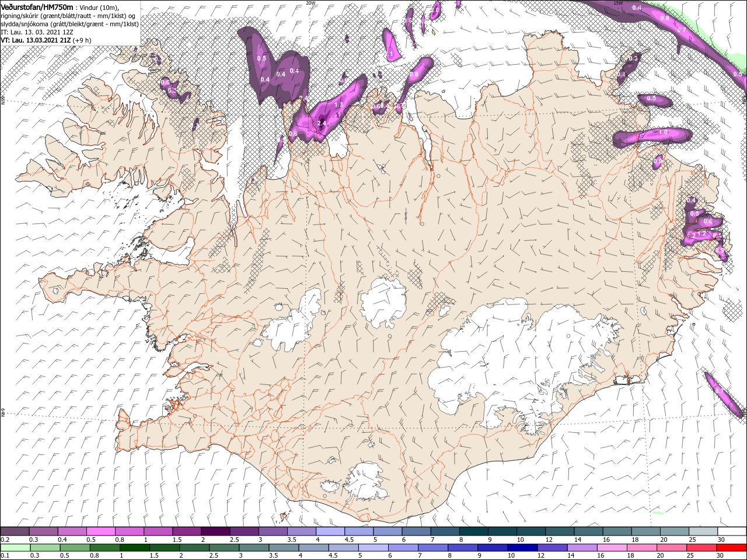Click the 'slydda/snjókoma' legend description line

(x=69, y=24)
